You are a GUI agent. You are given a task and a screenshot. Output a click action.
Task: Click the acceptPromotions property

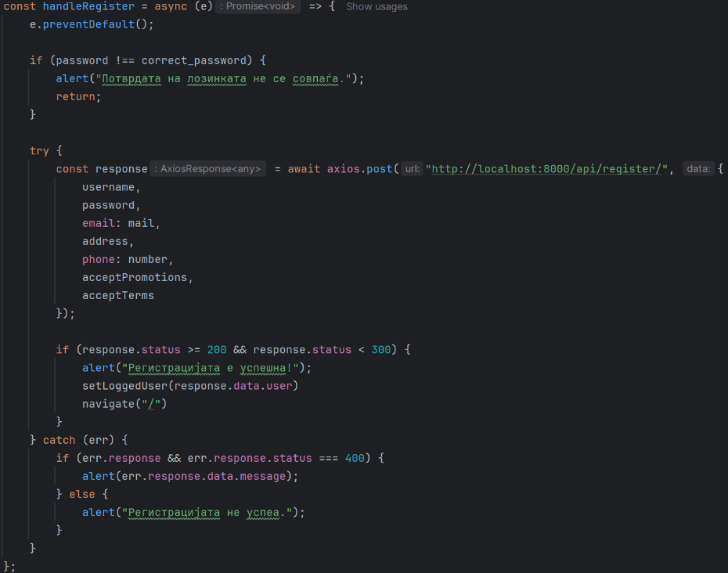pyautogui.click(x=135, y=277)
